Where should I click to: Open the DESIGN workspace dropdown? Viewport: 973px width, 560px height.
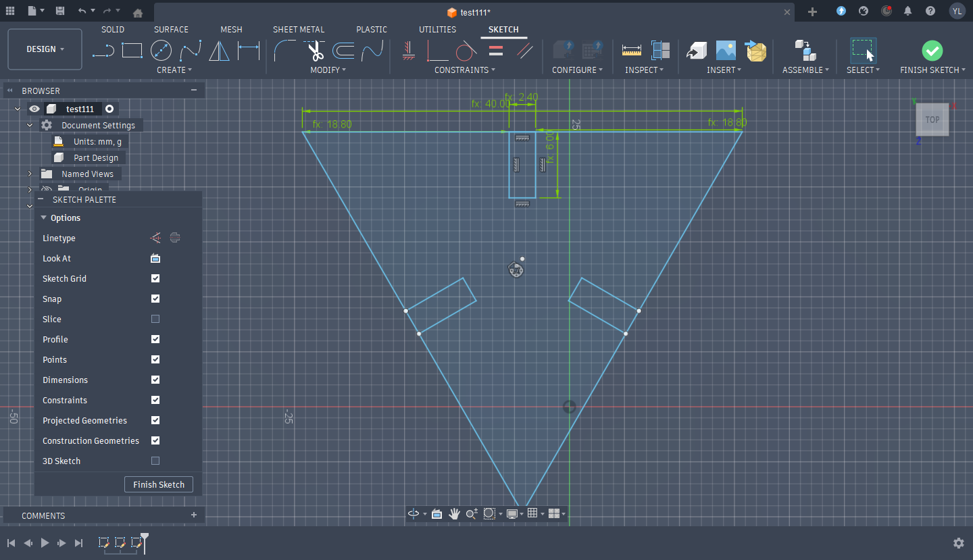tap(45, 49)
